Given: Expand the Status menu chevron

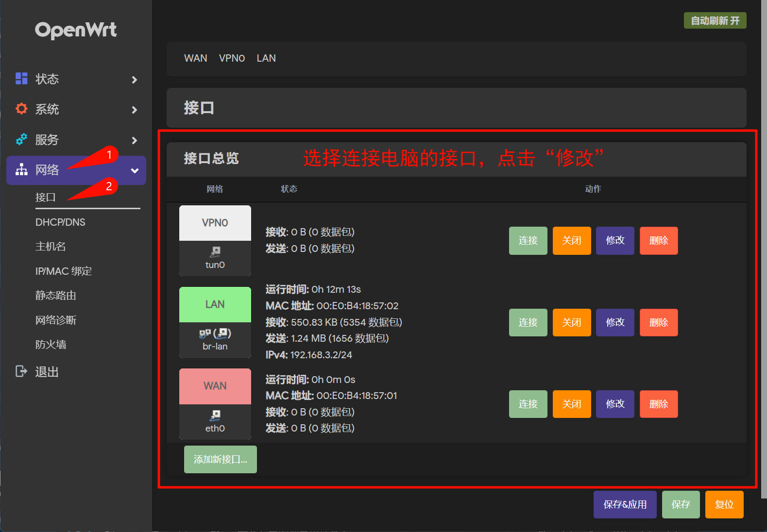Looking at the screenshot, I should (135, 80).
